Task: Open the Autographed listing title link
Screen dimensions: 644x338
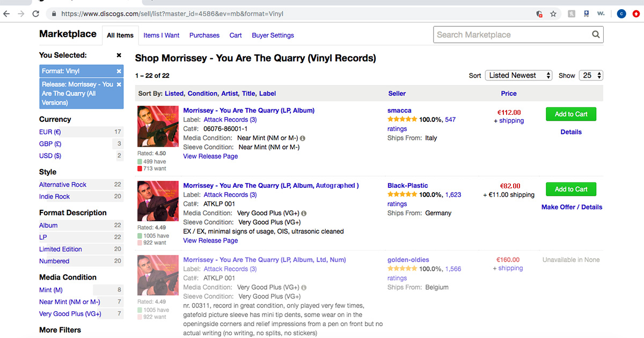Action: [x=271, y=186]
